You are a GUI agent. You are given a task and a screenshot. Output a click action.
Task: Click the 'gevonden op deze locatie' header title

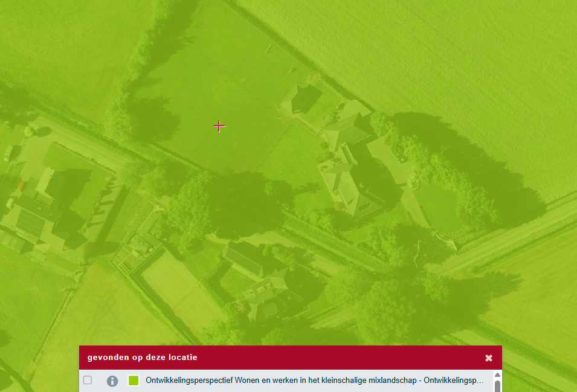pos(142,358)
